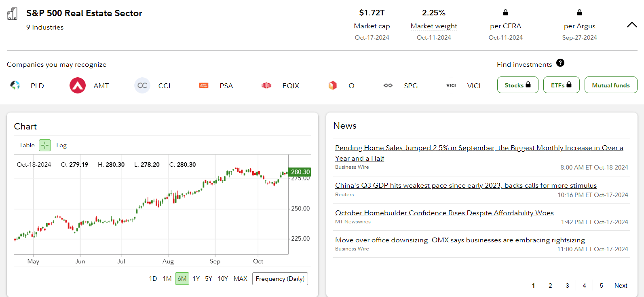Go to news page 3
The image size is (644, 297).
tap(567, 286)
